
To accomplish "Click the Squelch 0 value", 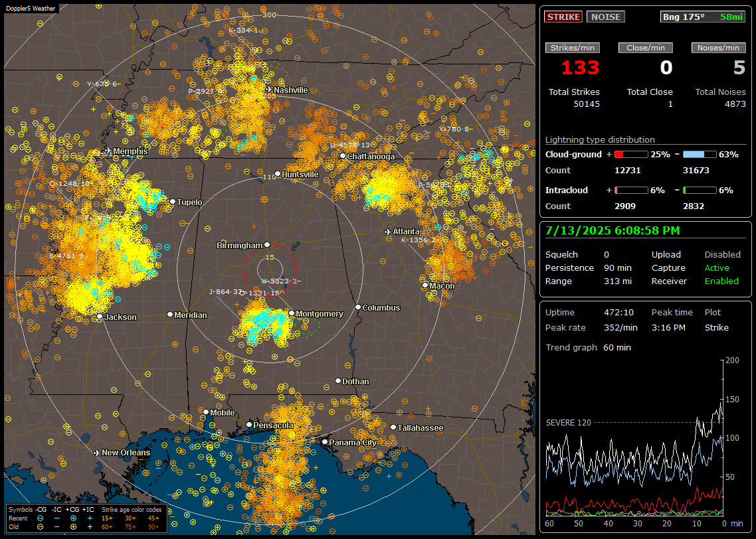I will [x=607, y=254].
